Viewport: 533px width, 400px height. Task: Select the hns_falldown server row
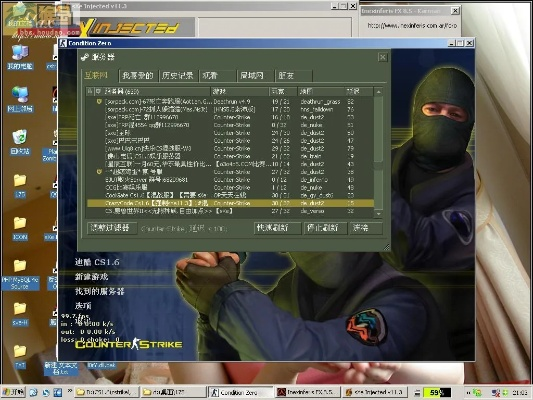(x=230, y=109)
